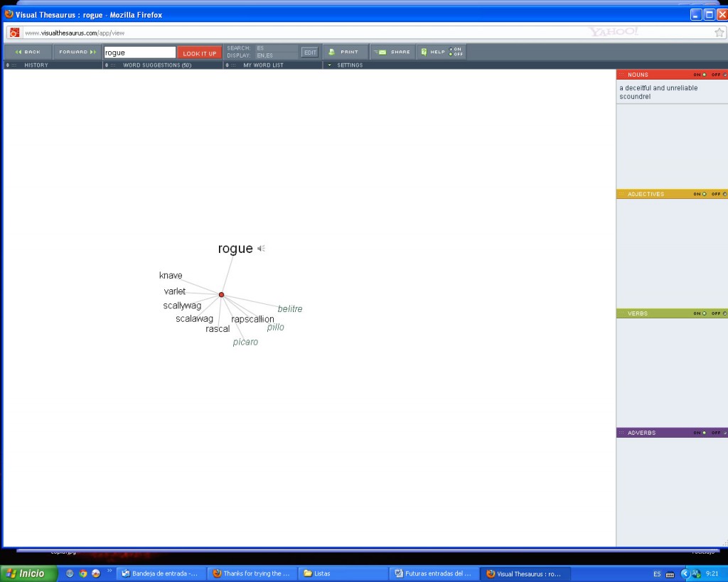Select the word 'rapscallion' in graph
Screen dimensions: 728x582
pos(252,319)
